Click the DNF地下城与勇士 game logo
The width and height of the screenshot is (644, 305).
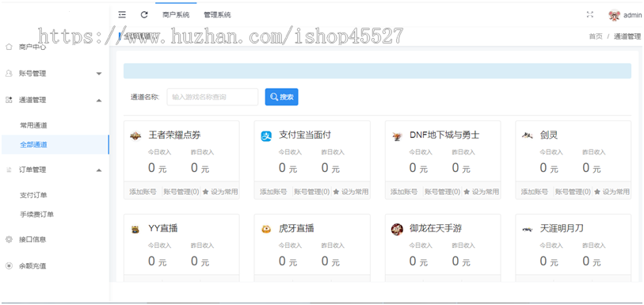click(397, 136)
